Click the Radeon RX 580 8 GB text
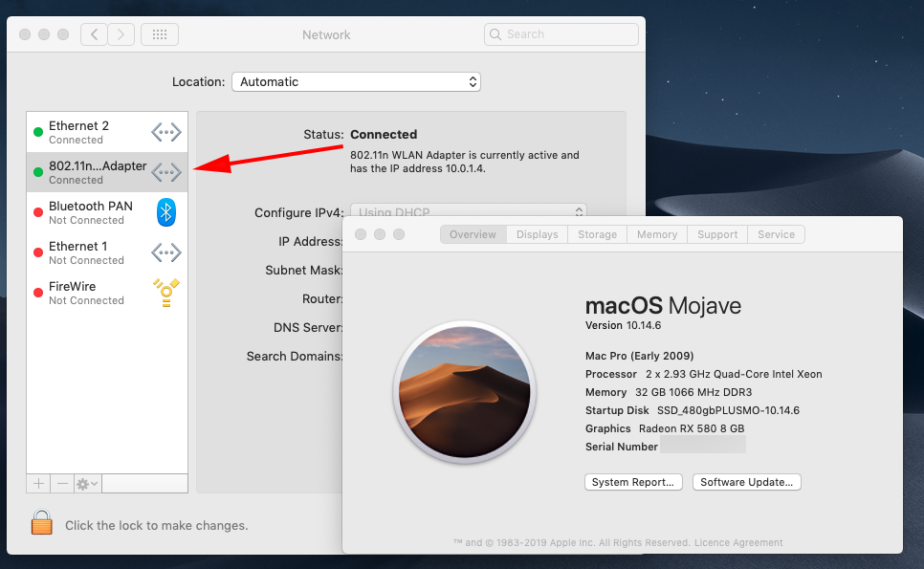This screenshot has width=924, height=569. (692, 428)
